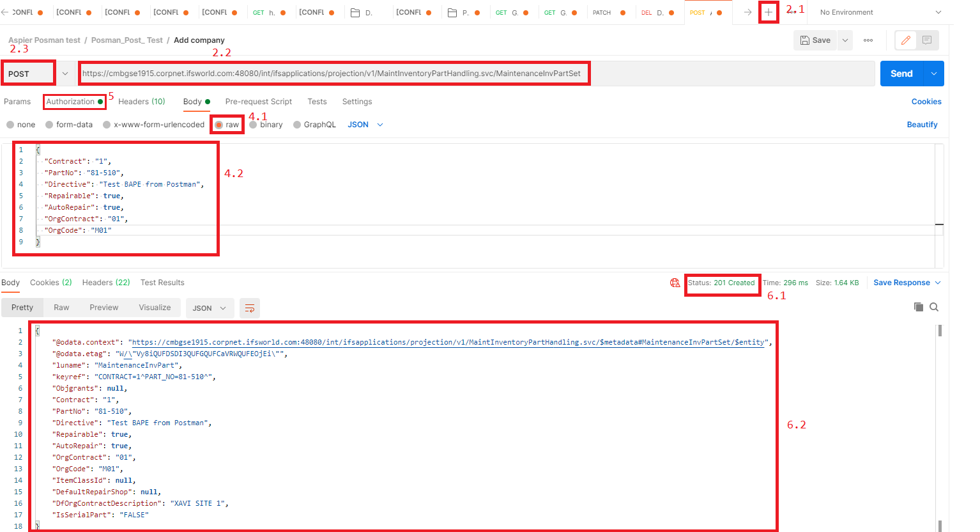This screenshot has height=532, width=980.
Task: Open the request Body tab
Action: 196,102
